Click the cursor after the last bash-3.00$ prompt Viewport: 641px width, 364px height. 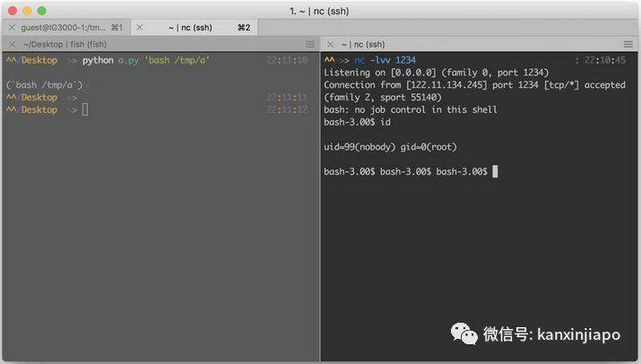point(495,171)
